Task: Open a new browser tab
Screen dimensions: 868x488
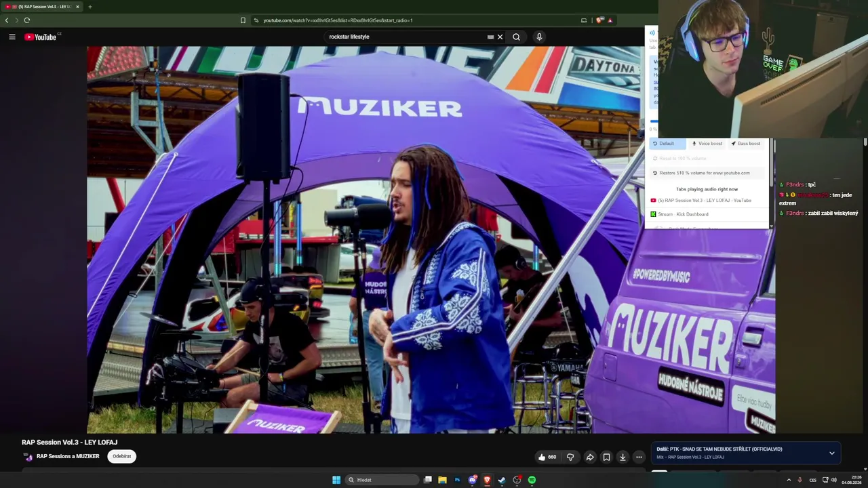Action: (90, 7)
